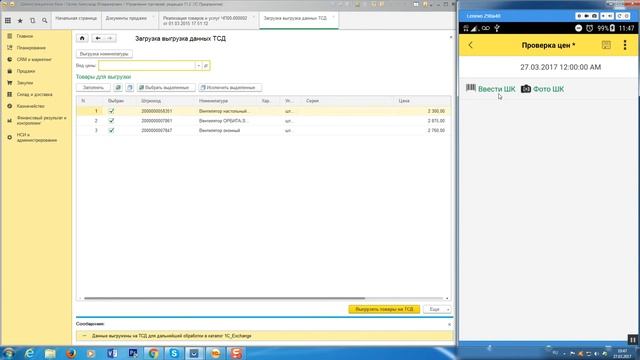Open Планирование section in the sidebar
640x360 pixels.
(31, 48)
